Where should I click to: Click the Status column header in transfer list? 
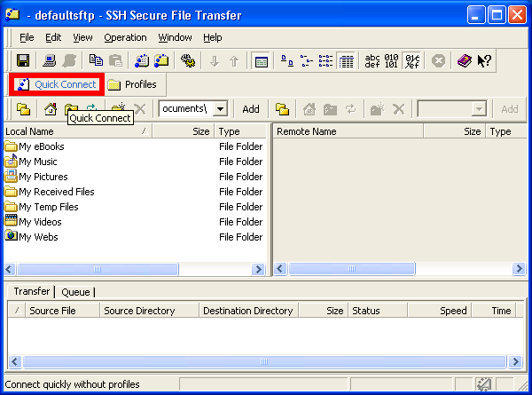point(378,311)
